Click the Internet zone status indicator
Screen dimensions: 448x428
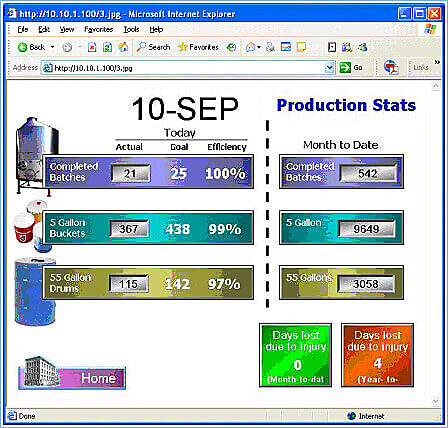click(365, 416)
